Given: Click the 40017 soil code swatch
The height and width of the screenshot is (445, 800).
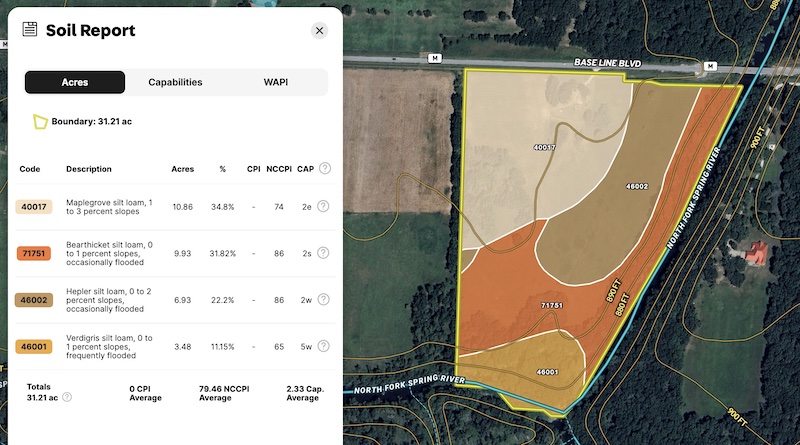Looking at the screenshot, I should 34,207.
